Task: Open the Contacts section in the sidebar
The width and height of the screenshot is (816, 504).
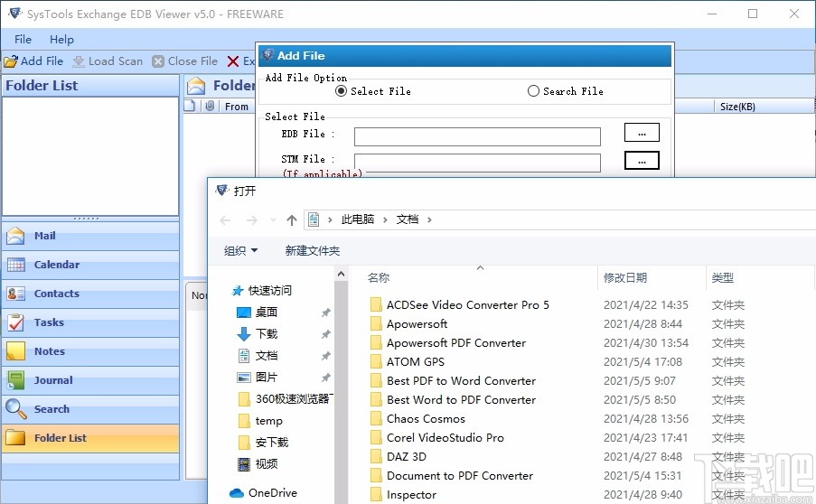Action: [90, 294]
